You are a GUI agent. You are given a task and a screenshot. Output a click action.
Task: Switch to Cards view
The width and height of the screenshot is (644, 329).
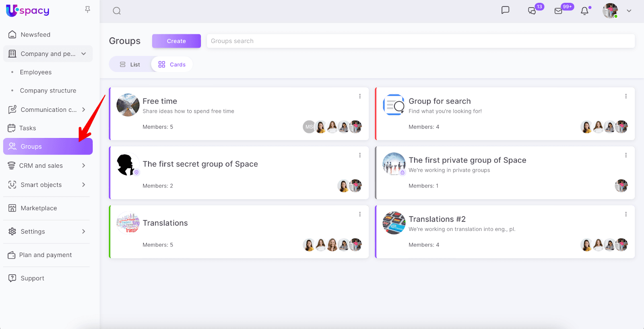[x=172, y=64]
